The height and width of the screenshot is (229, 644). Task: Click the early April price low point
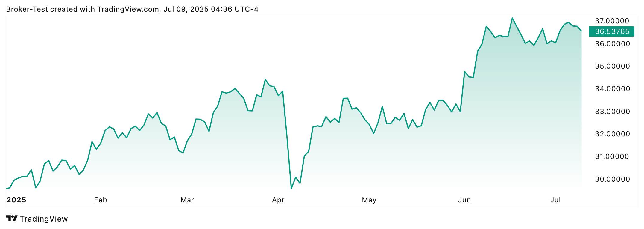pos(291,188)
